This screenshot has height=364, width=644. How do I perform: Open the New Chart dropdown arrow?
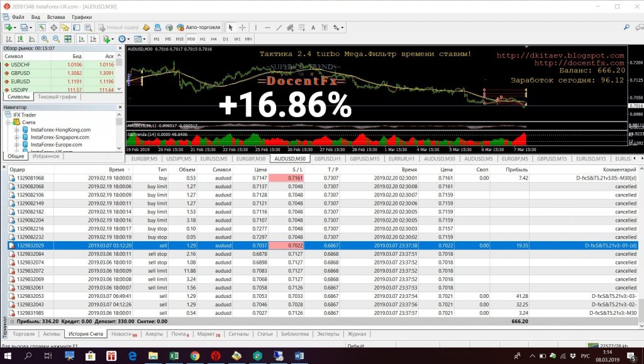15,28
